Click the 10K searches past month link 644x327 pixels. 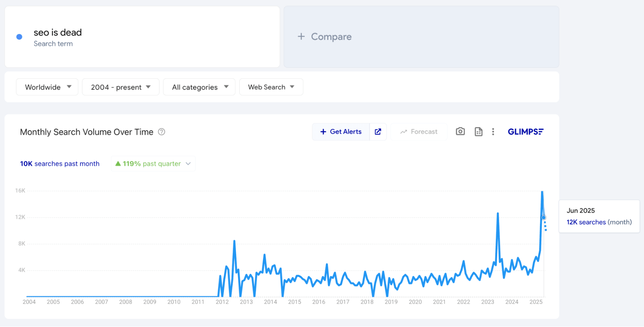60,164
